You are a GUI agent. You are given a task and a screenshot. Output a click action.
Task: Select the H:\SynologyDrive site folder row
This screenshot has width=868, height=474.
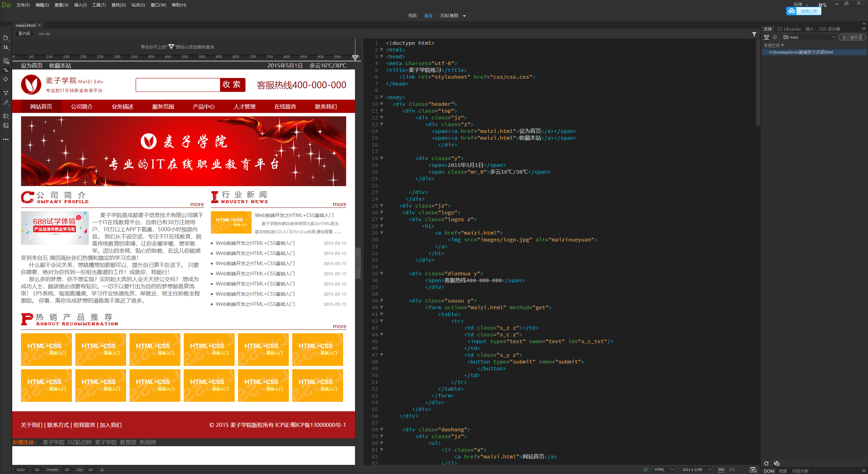[814, 52]
